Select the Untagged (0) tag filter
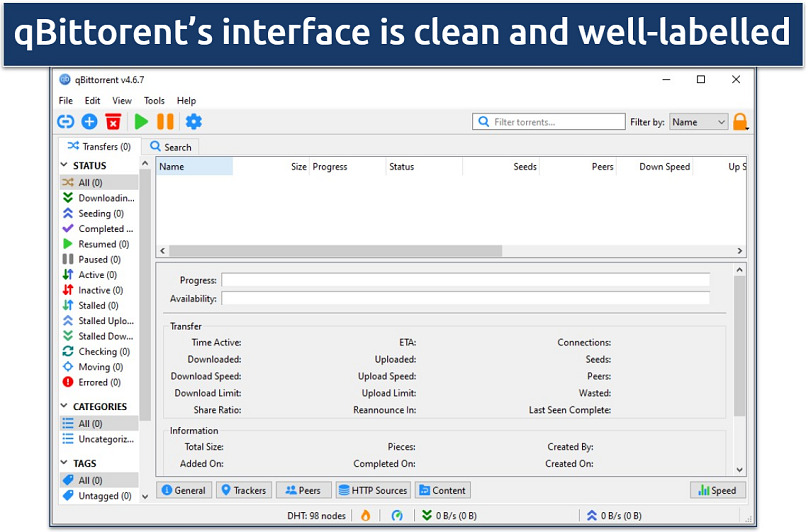The width and height of the screenshot is (806, 532). tap(99, 496)
